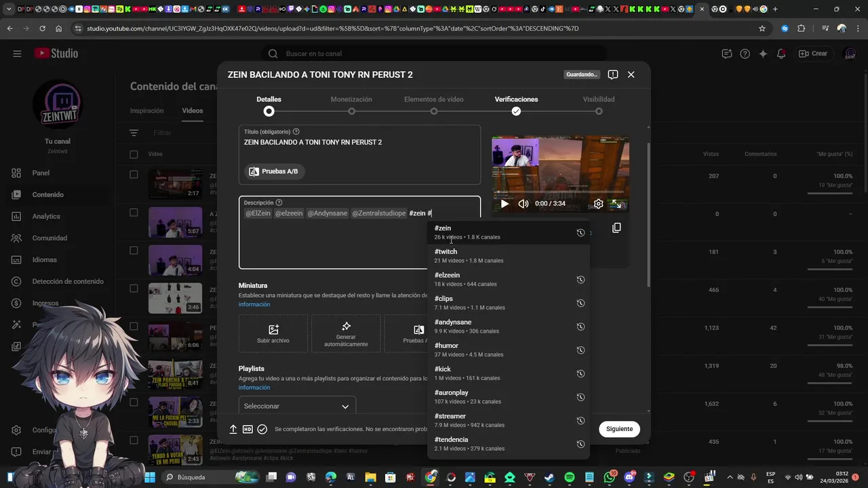Go to the Visibilidad step

click(599, 105)
